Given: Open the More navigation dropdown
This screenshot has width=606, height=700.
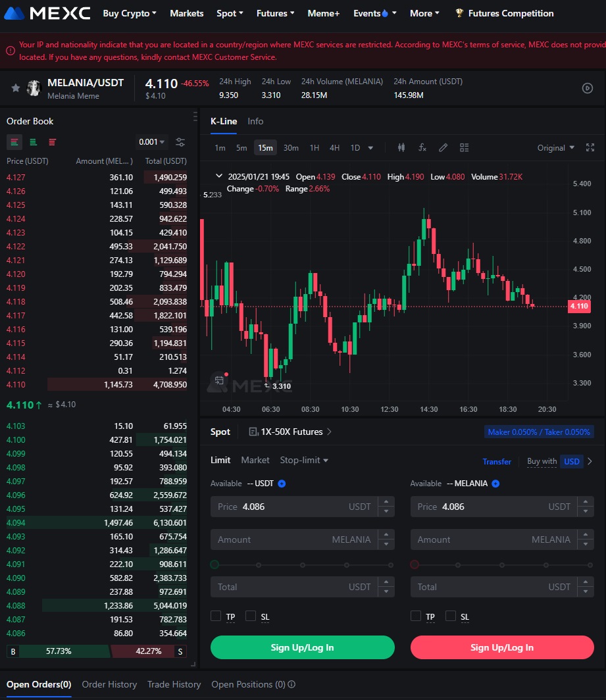Looking at the screenshot, I should tap(424, 13).
